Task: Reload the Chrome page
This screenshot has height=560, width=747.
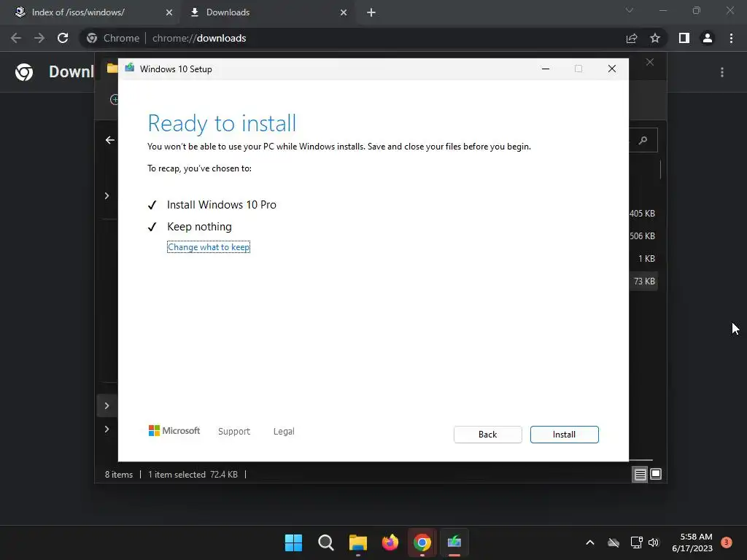Action: point(63,38)
